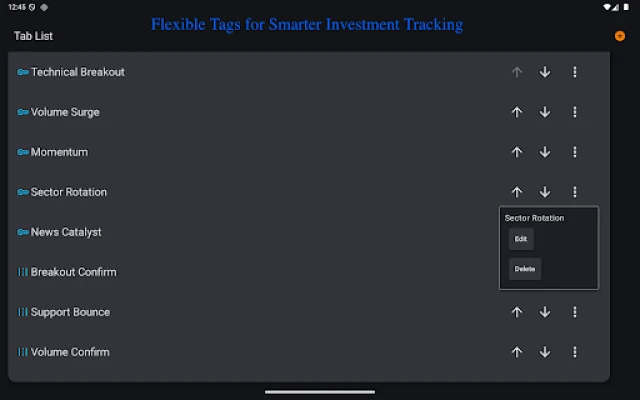Move Volume Surge up
The image size is (640, 400).
pyautogui.click(x=517, y=112)
